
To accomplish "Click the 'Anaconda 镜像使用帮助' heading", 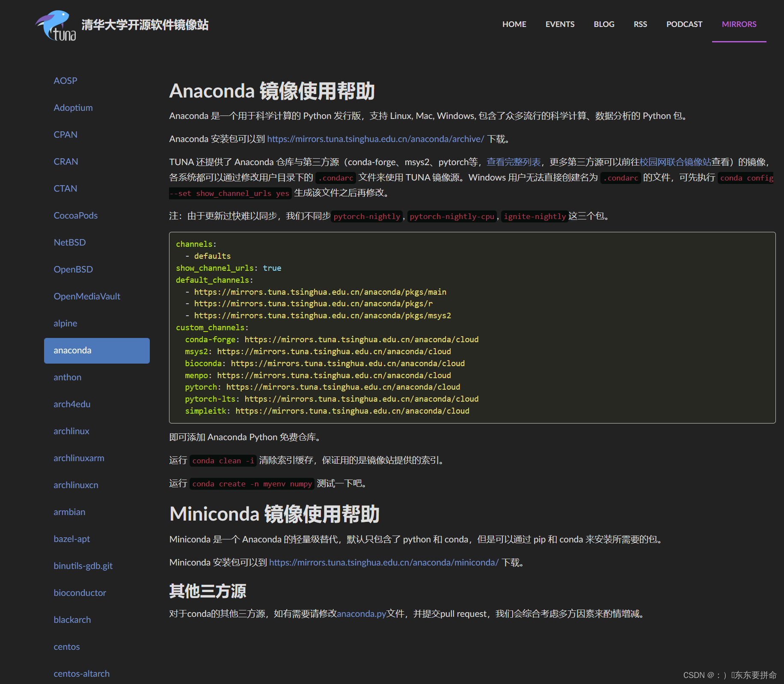I will pyautogui.click(x=272, y=91).
